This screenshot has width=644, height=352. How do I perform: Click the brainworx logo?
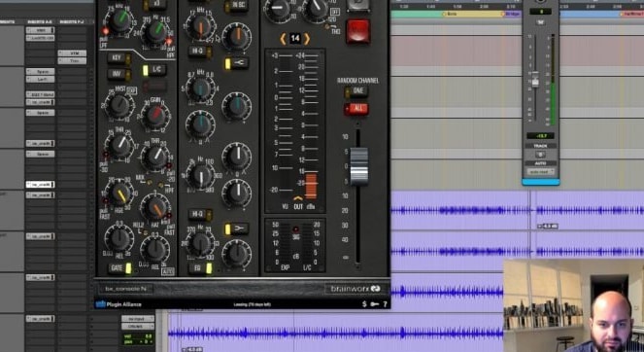click(x=356, y=289)
